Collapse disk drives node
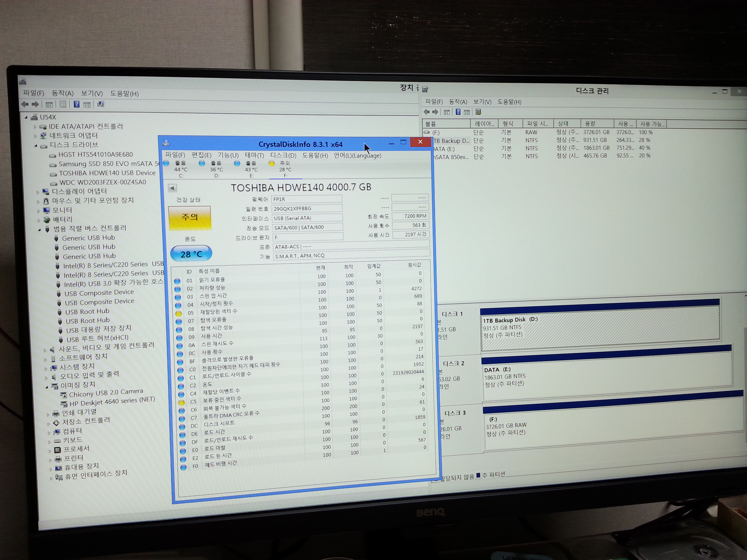Image resolution: width=747 pixels, height=560 pixels. tap(35, 145)
